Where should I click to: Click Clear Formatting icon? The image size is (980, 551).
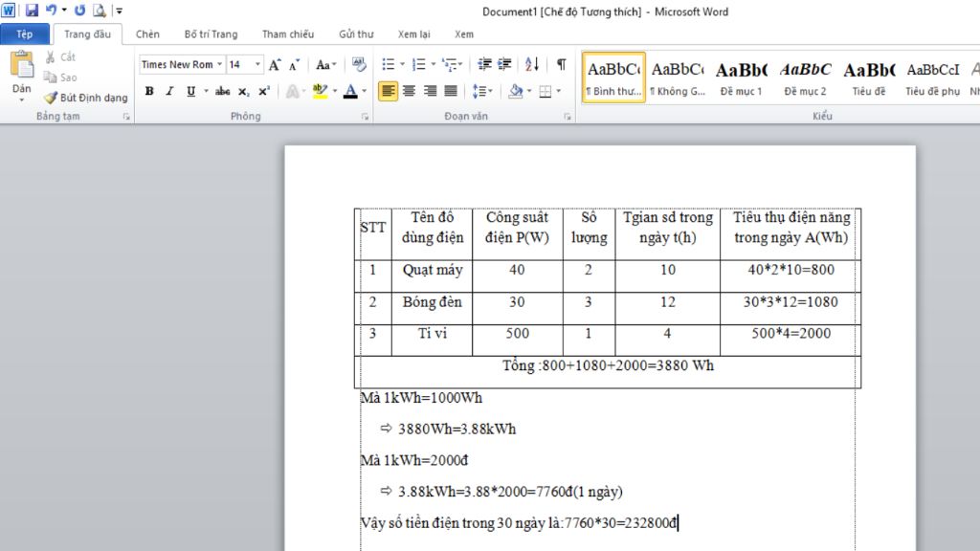[359, 64]
